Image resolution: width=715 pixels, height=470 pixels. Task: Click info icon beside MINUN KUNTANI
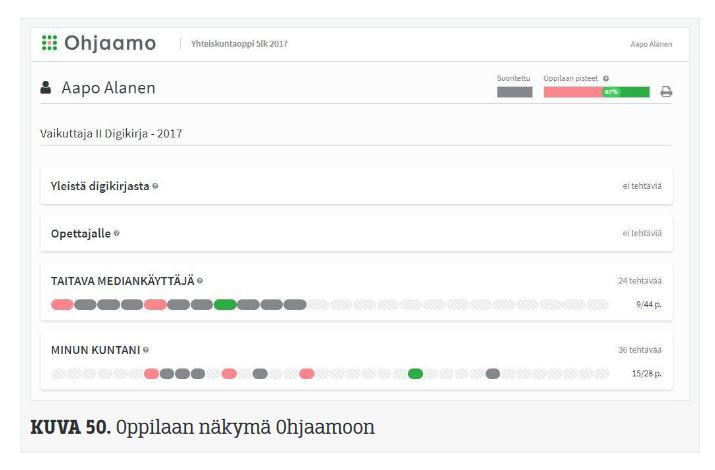click(146, 350)
